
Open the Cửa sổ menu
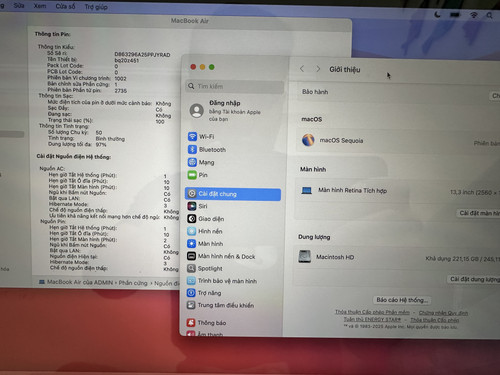coord(65,6)
